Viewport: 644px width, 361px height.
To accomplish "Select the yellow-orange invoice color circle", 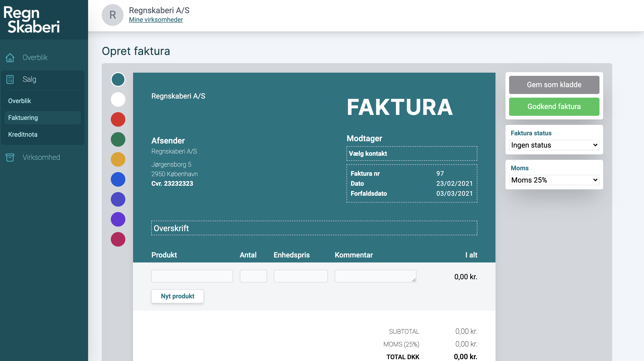I will pos(118,160).
